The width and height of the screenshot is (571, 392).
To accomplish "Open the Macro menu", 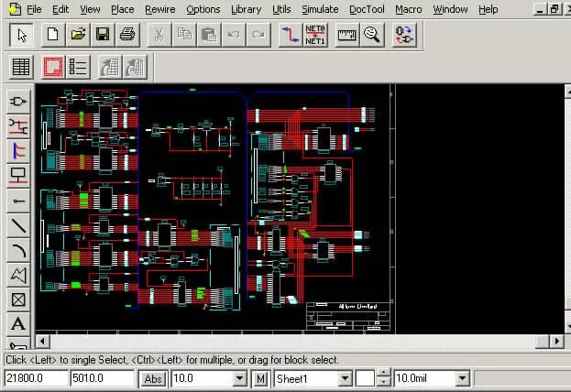I will coord(409,9).
